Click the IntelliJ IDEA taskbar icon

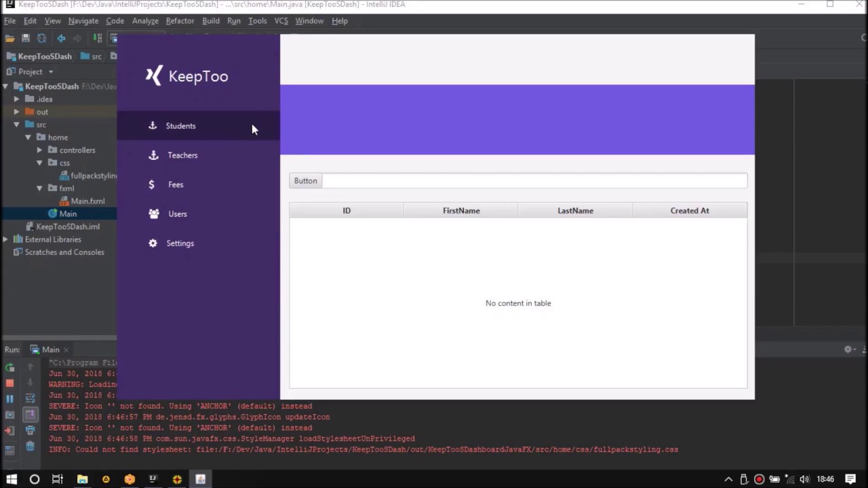(153, 479)
